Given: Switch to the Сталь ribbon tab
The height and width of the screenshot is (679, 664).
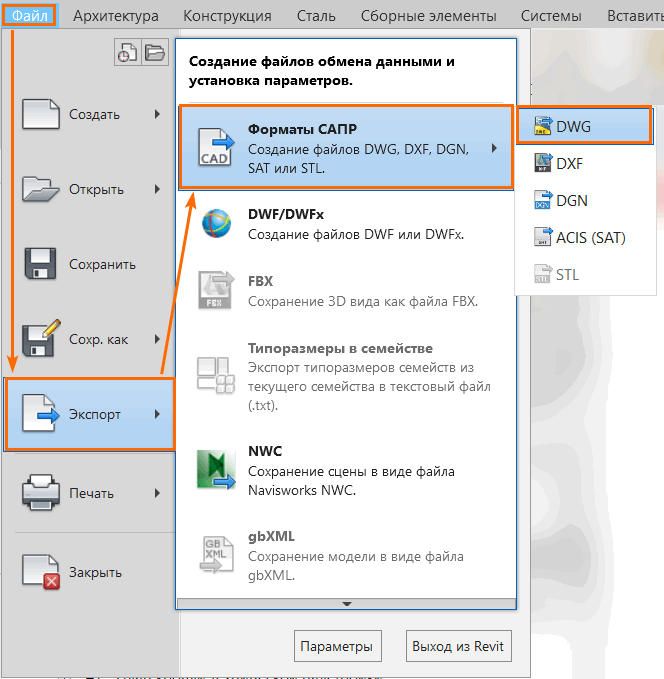Looking at the screenshot, I should tap(316, 16).
